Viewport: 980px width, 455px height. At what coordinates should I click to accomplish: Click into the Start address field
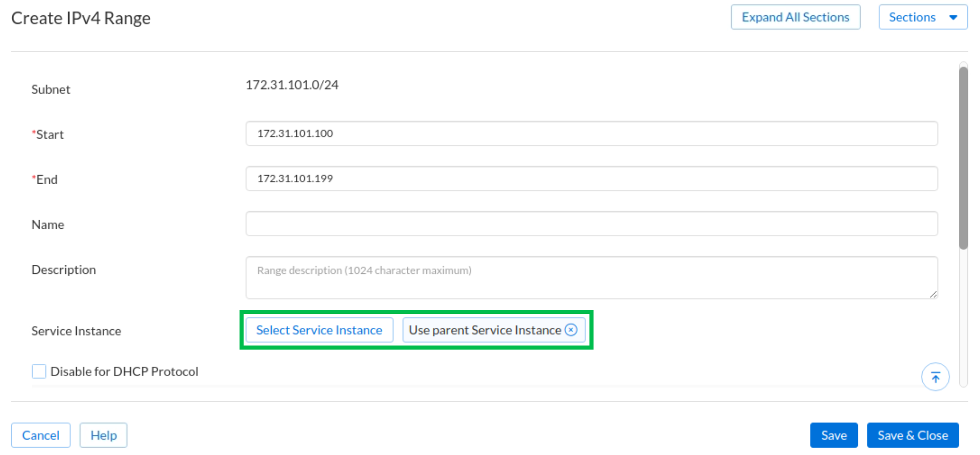click(x=591, y=133)
